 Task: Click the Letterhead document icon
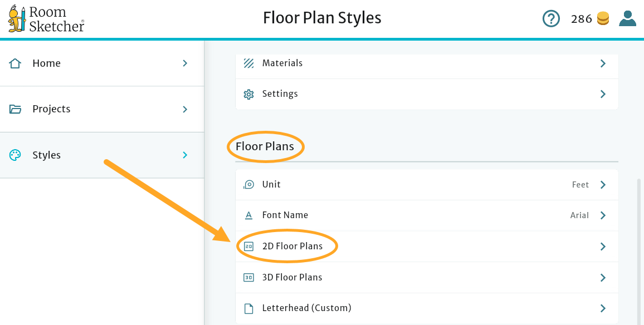pyautogui.click(x=248, y=308)
